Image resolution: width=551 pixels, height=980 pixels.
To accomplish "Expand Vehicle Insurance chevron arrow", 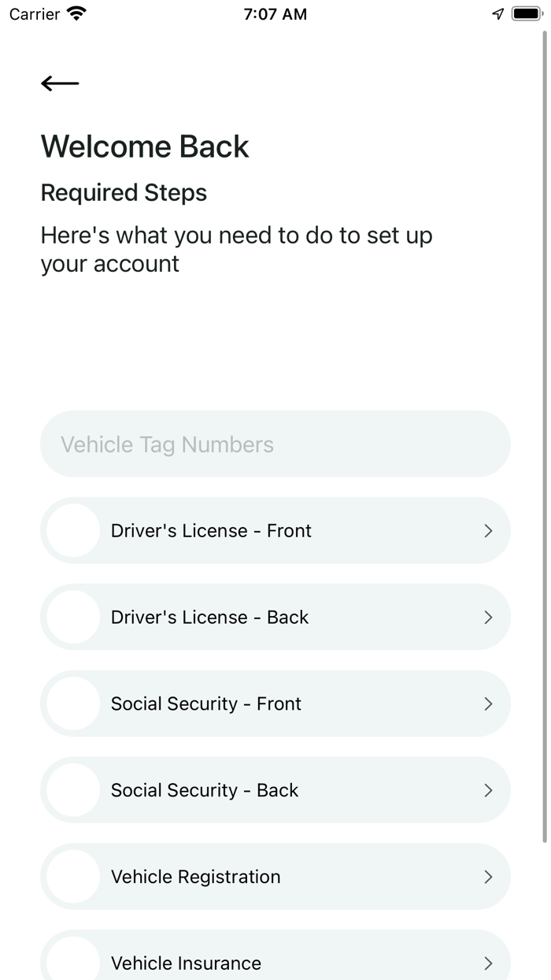I will [x=488, y=963].
